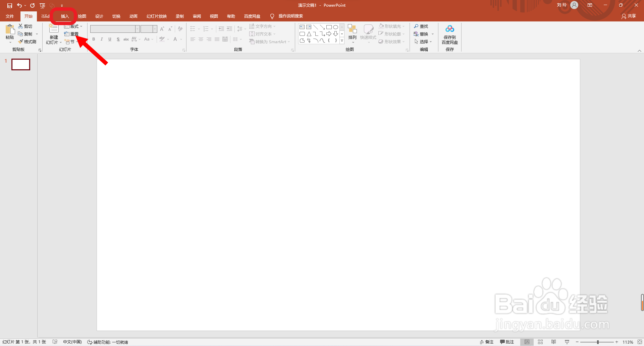
Task: Justify text alignment
Action: click(x=217, y=39)
